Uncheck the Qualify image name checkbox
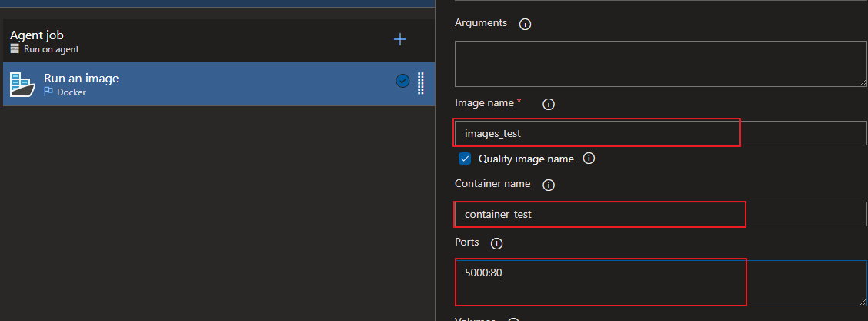Image resolution: width=868 pixels, height=321 pixels. tap(465, 159)
